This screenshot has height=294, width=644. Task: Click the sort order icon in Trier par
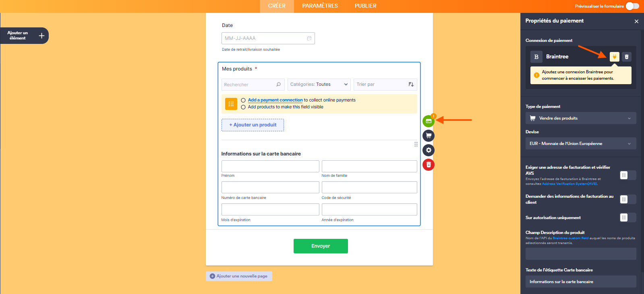pyautogui.click(x=411, y=85)
